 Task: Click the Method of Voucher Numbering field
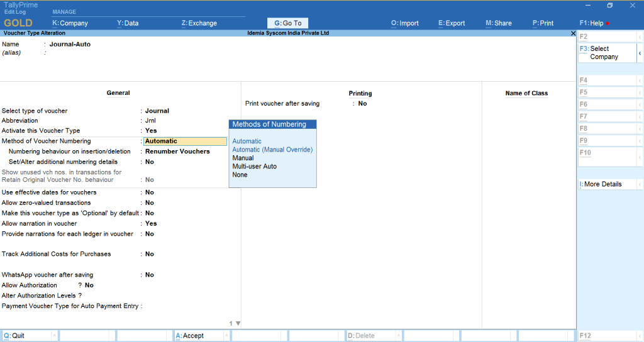[x=185, y=141]
